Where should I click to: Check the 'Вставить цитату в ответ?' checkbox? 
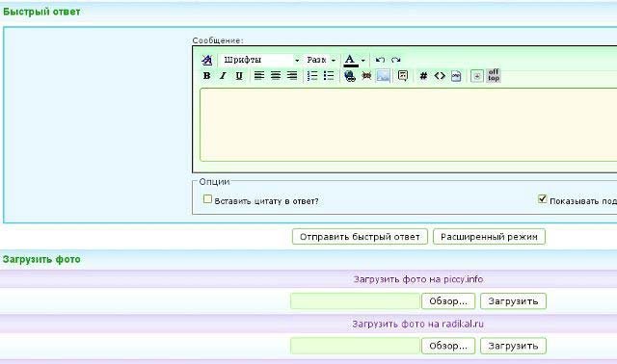[207, 199]
